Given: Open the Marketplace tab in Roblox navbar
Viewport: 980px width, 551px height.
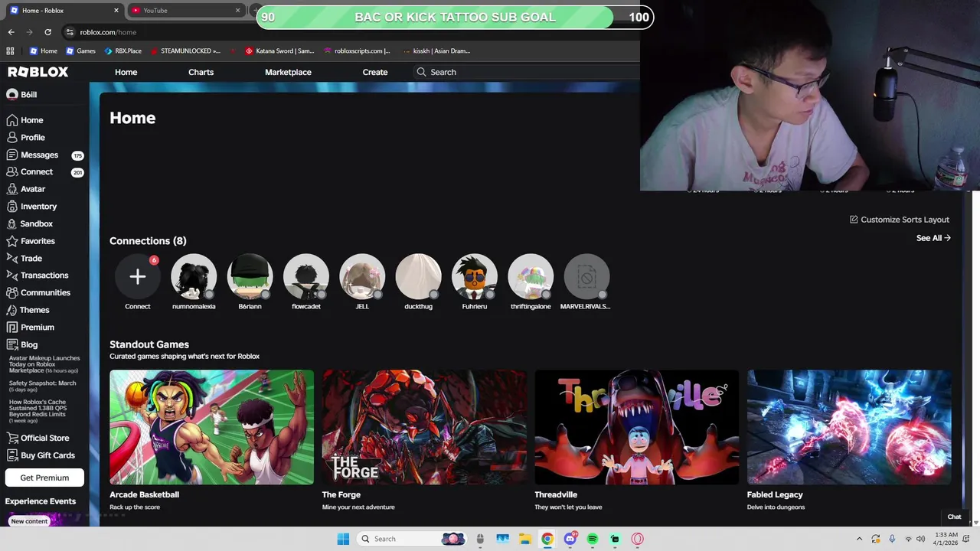Looking at the screenshot, I should tap(288, 72).
